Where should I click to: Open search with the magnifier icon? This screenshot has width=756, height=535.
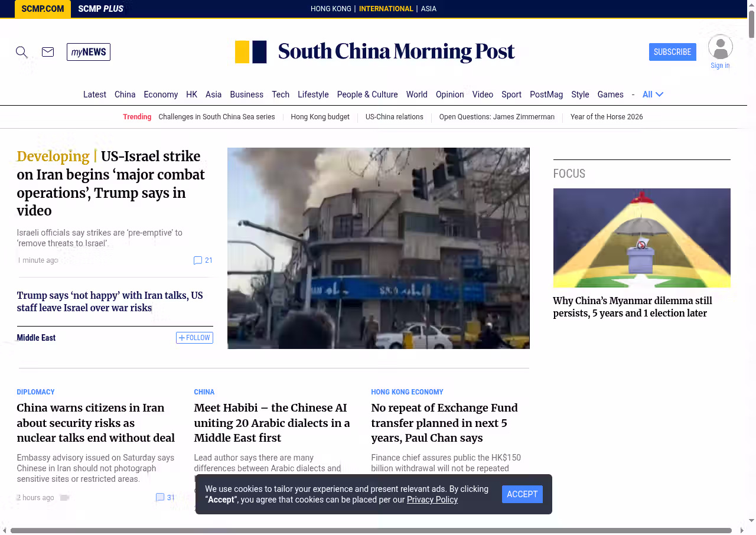coord(22,52)
